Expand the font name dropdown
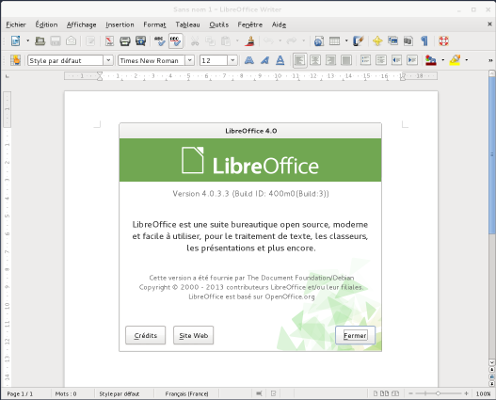496x400 pixels. tap(189, 60)
